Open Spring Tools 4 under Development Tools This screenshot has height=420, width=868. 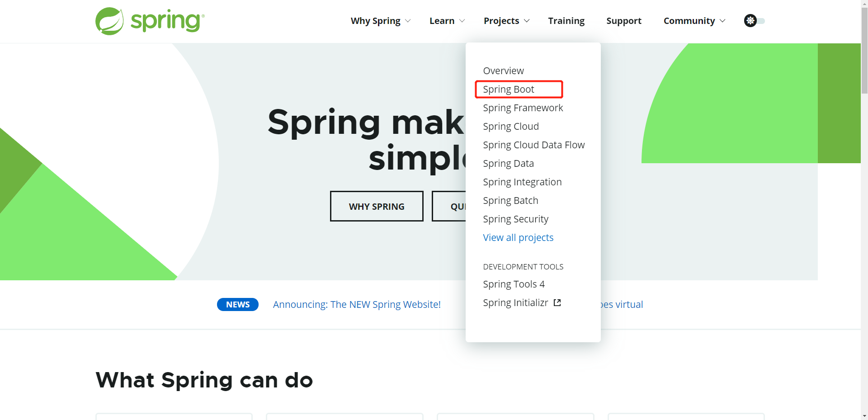pyautogui.click(x=514, y=284)
